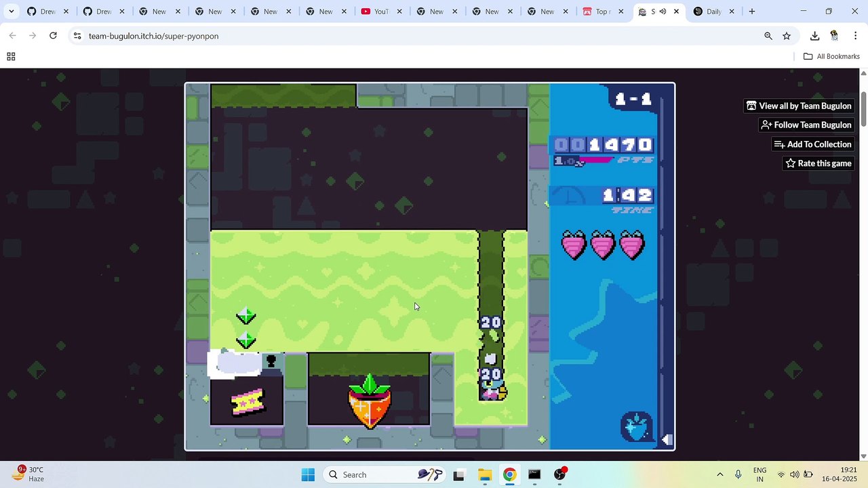The width and height of the screenshot is (868, 488).
Task: Click the giant orange strawberry item
Action: pyautogui.click(x=370, y=401)
